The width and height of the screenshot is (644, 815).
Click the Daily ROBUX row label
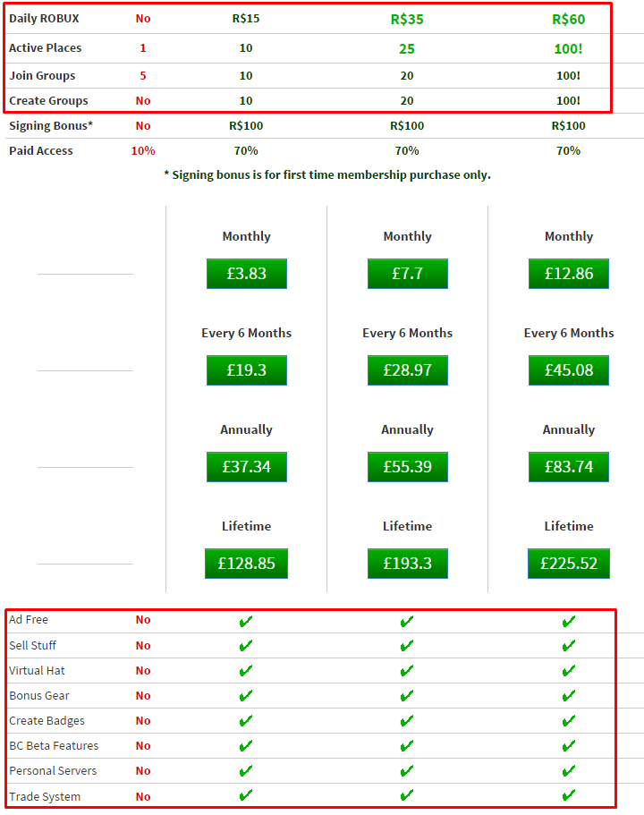point(44,18)
